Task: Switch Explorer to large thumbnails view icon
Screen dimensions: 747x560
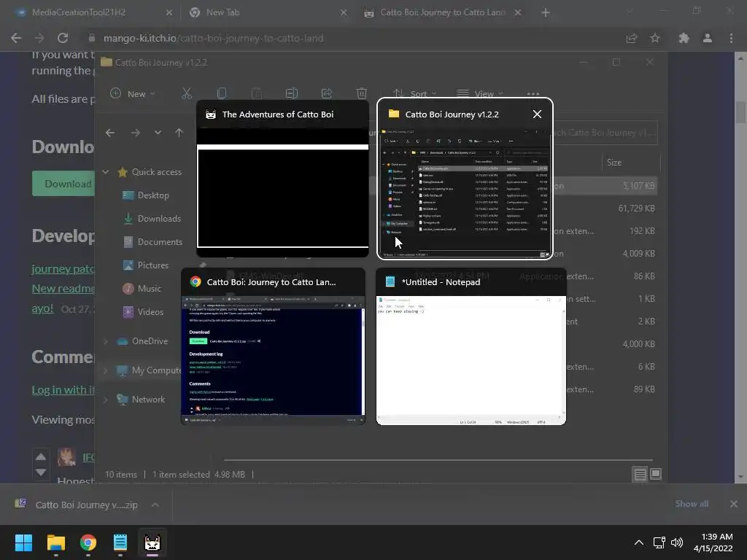Action: (656, 474)
